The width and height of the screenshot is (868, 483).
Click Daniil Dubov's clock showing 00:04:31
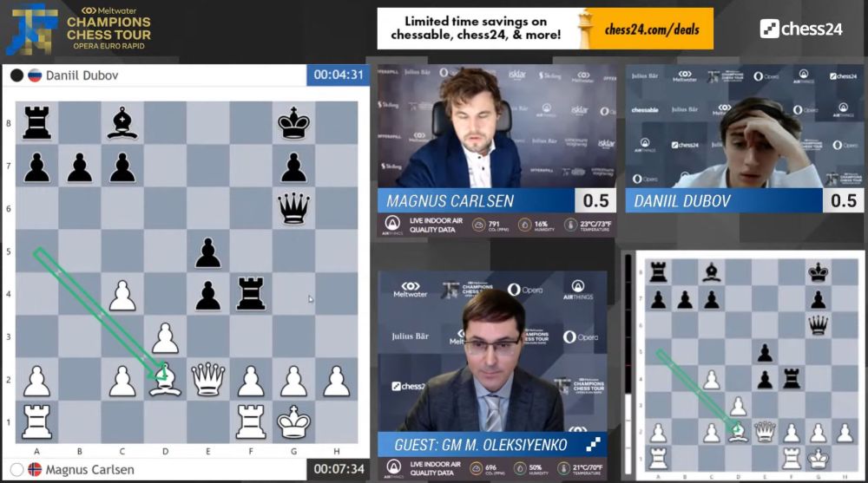point(338,75)
